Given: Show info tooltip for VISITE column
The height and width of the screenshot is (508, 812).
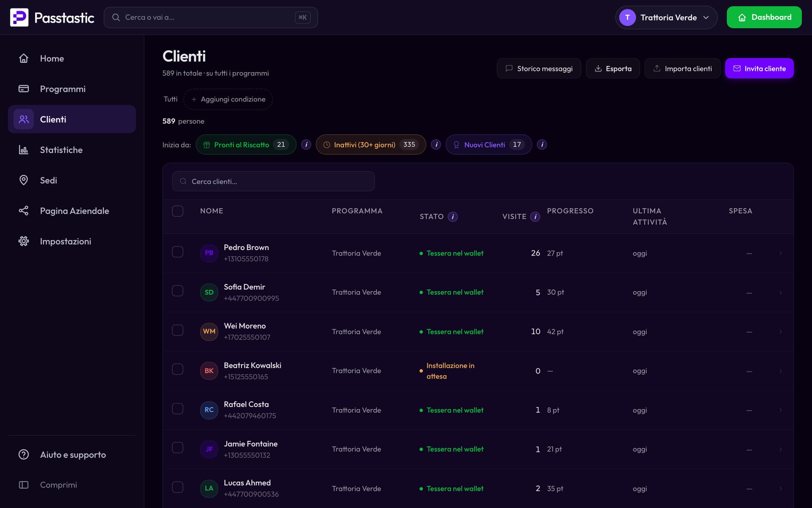Looking at the screenshot, I should [535, 217].
